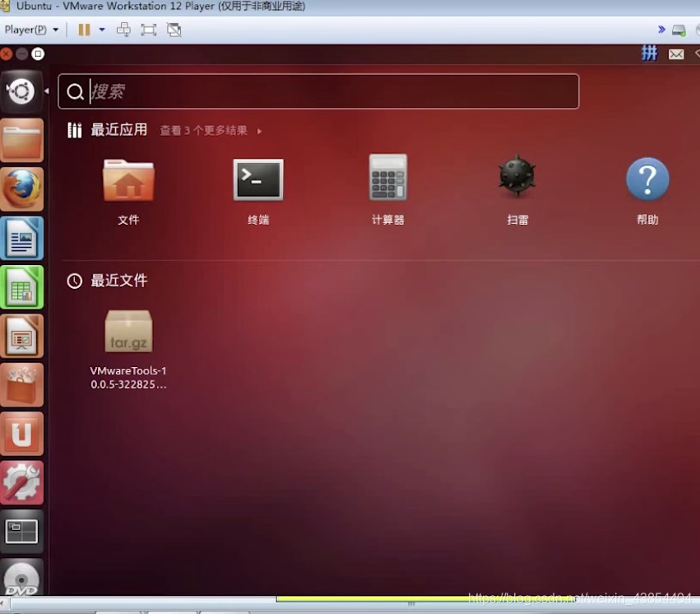Click the 最近文件 section header
The width and height of the screenshot is (700, 614).
point(118,281)
